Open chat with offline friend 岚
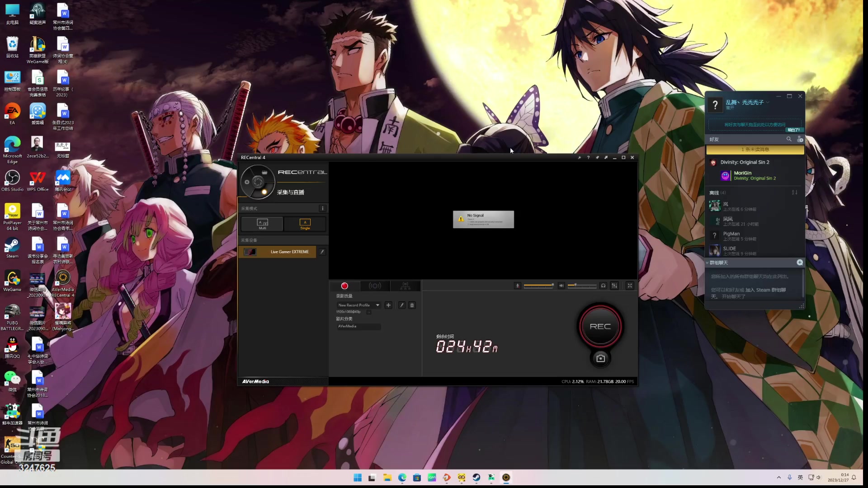 pyautogui.click(x=755, y=206)
